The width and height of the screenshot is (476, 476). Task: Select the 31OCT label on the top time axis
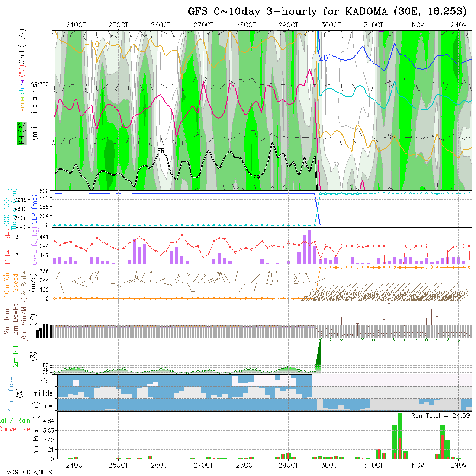click(x=373, y=25)
